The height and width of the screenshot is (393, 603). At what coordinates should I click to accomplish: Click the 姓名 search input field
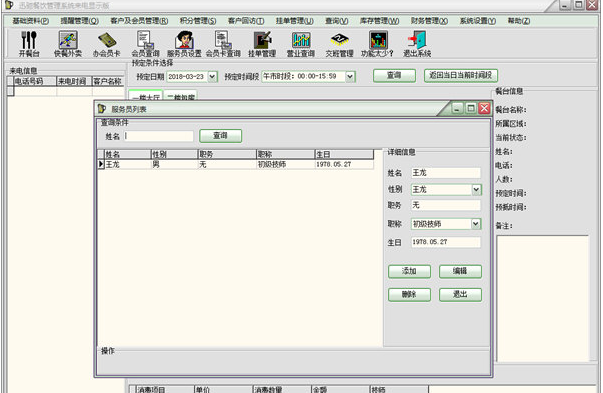(158, 136)
